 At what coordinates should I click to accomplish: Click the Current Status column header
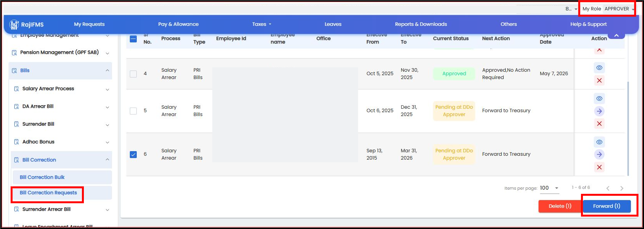450,39
